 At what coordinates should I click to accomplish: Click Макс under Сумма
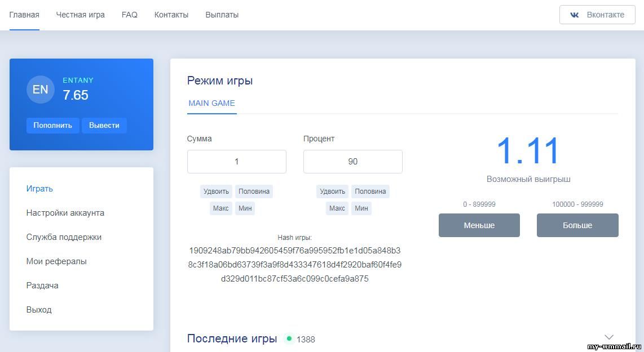220,208
